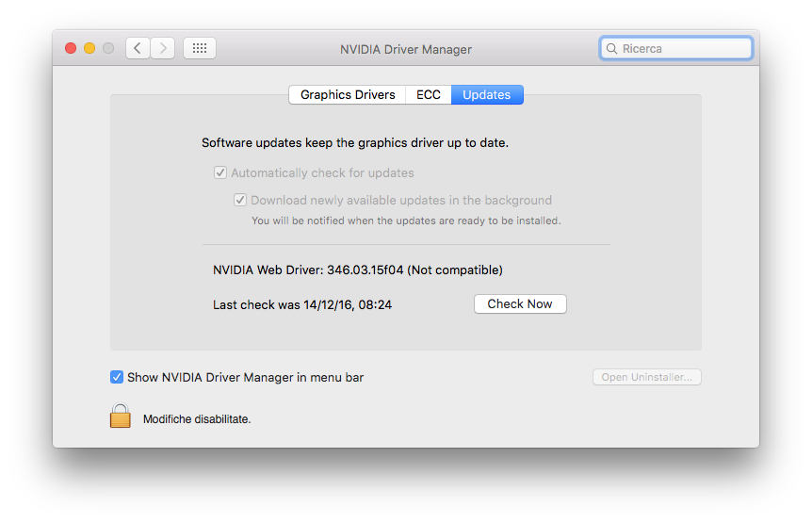Click the Open Uninstaller button
The image size is (812, 523).
pyautogui.click(x=647, y=377)
